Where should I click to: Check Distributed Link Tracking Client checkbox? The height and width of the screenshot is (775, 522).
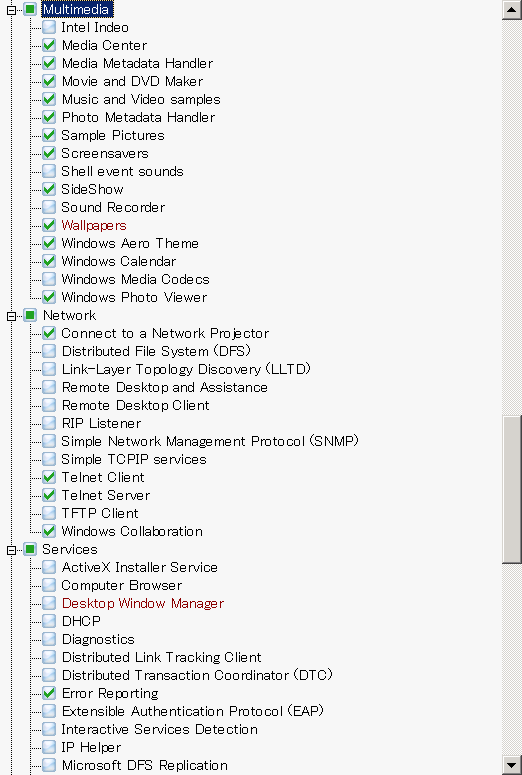click(49, 657)
